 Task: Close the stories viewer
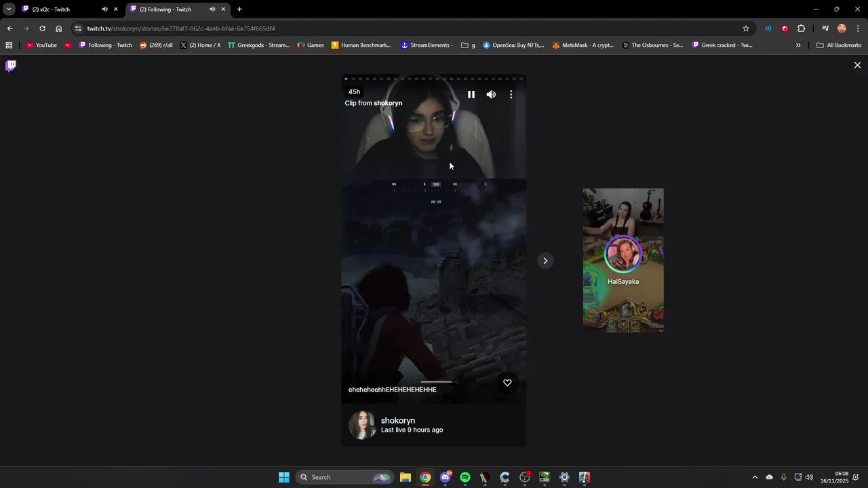coord(857,65)
